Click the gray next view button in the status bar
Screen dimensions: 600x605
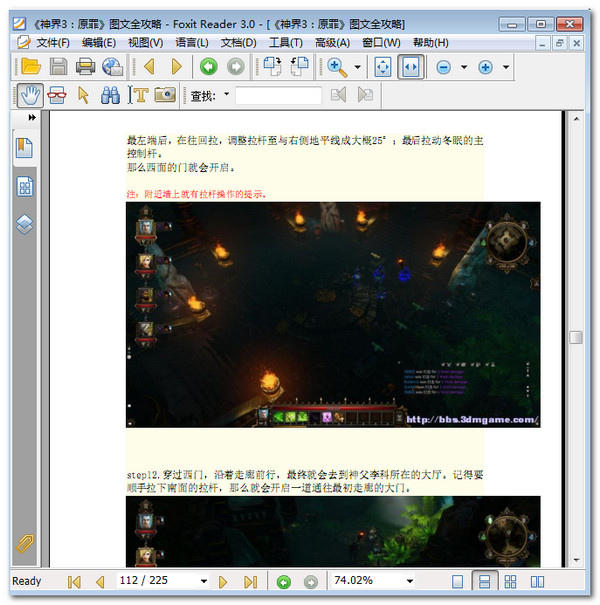click(311, 582)
